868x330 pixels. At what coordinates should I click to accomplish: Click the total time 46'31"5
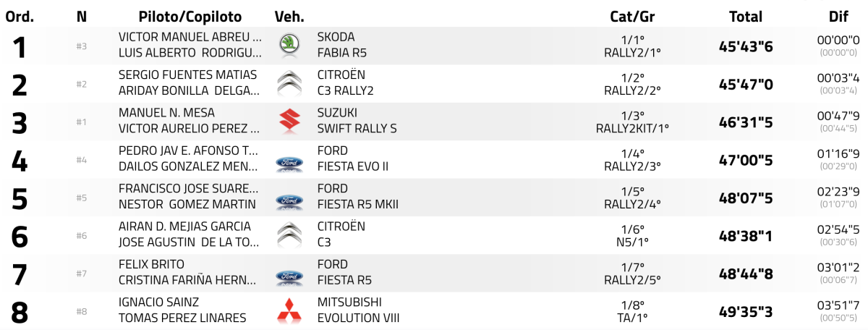[x=746, y=122]
